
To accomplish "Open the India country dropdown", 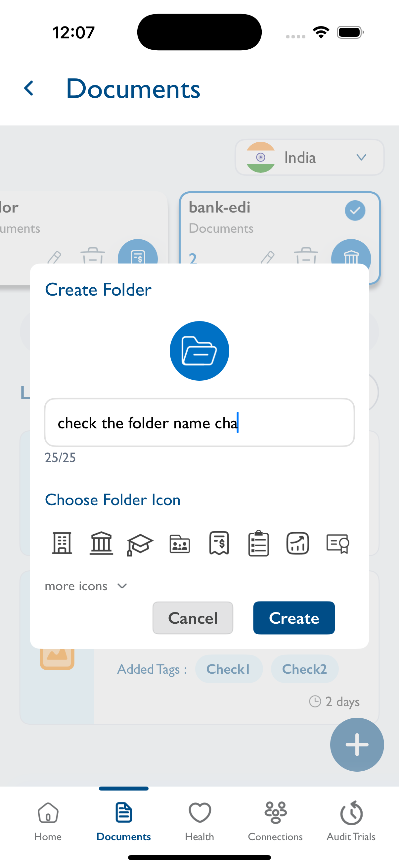I will pos(309,157).
